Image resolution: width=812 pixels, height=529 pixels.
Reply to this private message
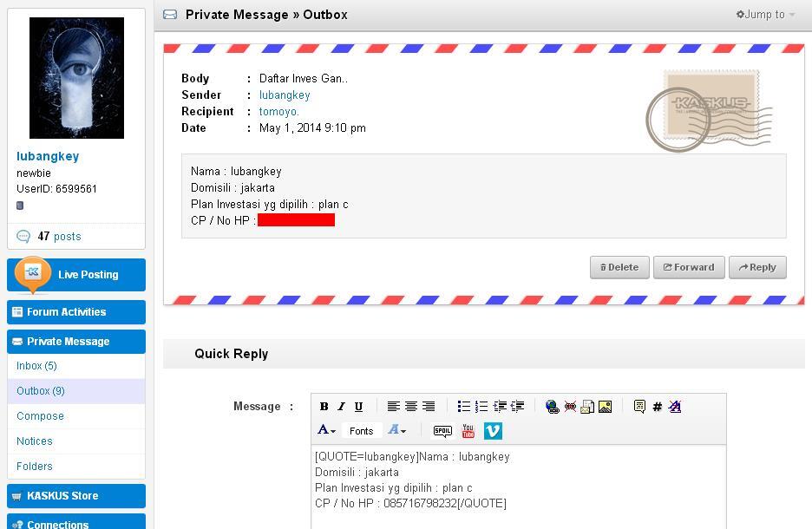757,268
